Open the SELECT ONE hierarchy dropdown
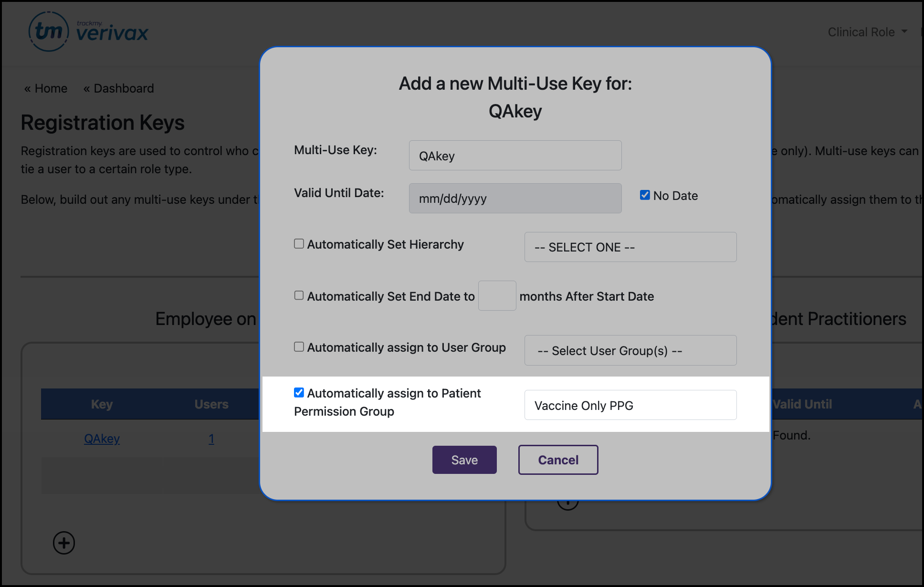Screen dimensions: 924x587 pyautogui.click(x=630, y=247)
